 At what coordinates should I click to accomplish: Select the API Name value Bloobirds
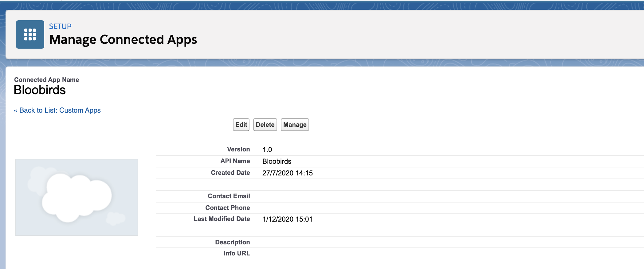pyautogui.click(x=277, y=161)
